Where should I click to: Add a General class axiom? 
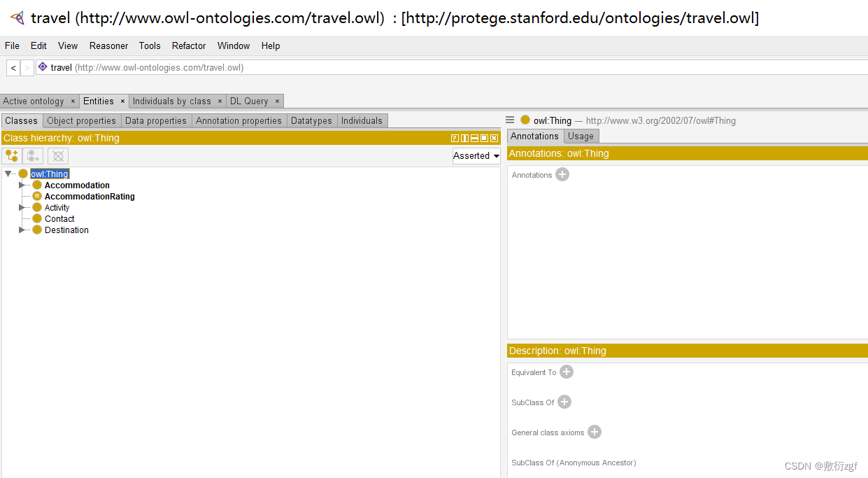point(594,432)
